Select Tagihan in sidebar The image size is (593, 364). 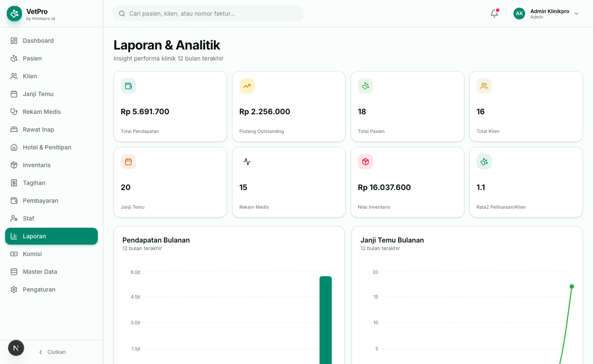click(x=51, y=183)
